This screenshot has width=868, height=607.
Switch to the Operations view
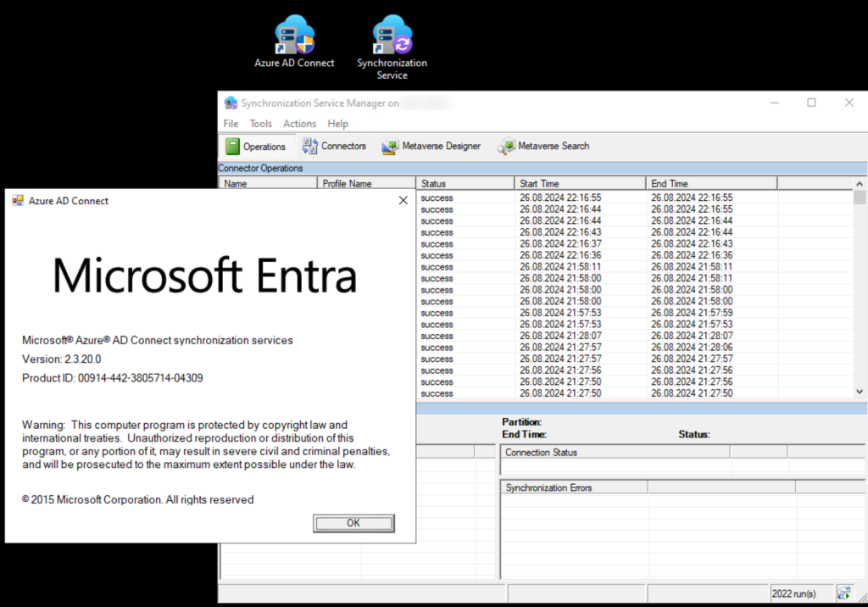tap(256, 146)
